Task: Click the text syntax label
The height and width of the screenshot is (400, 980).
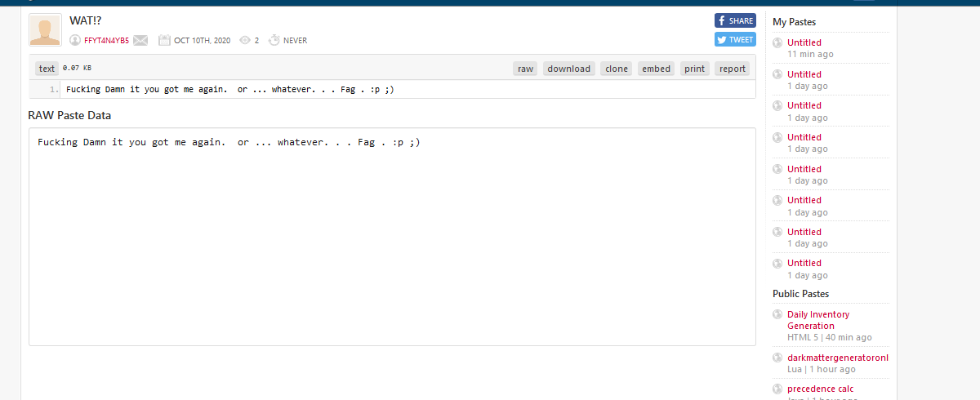Action: (x=47, y=69)
